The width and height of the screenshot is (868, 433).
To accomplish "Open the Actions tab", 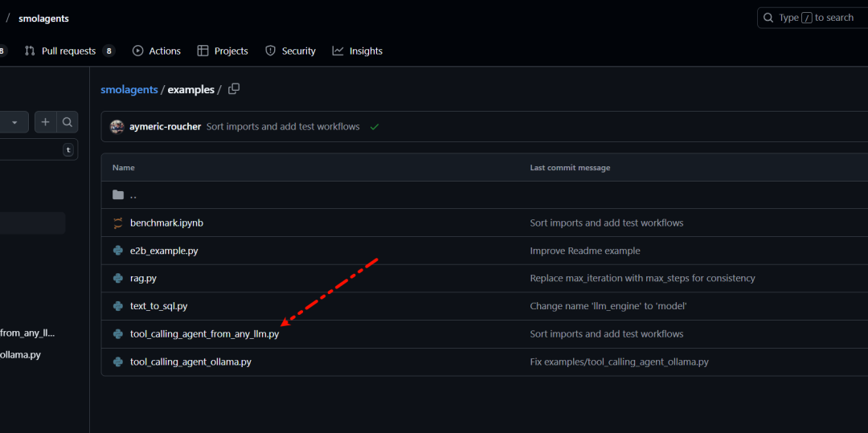I will click(157, 51).
